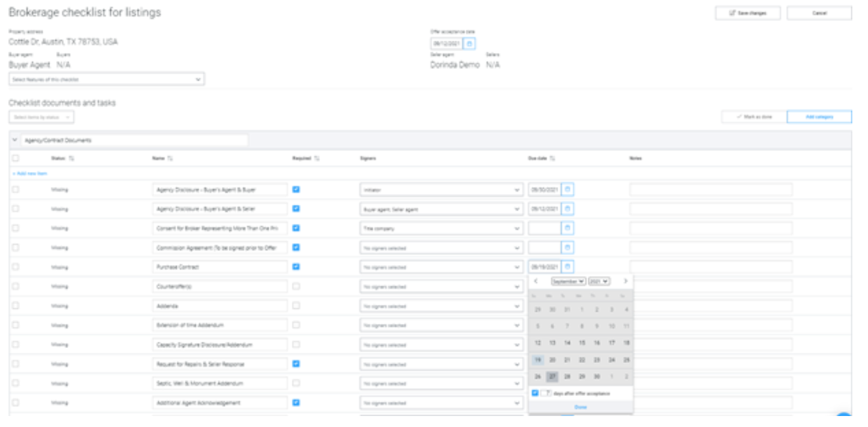The height and width of the screenshot is (427, 868).
Task: Open Select features of this checklist dropdown
Action: (106, 79)
